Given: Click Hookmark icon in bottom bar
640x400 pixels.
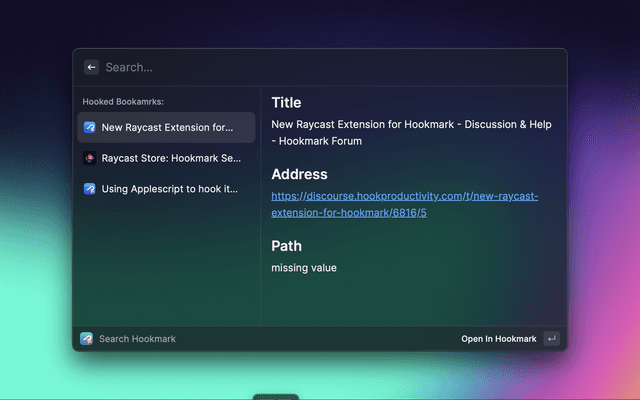Looking at the screenshot, I should point(87,339).
